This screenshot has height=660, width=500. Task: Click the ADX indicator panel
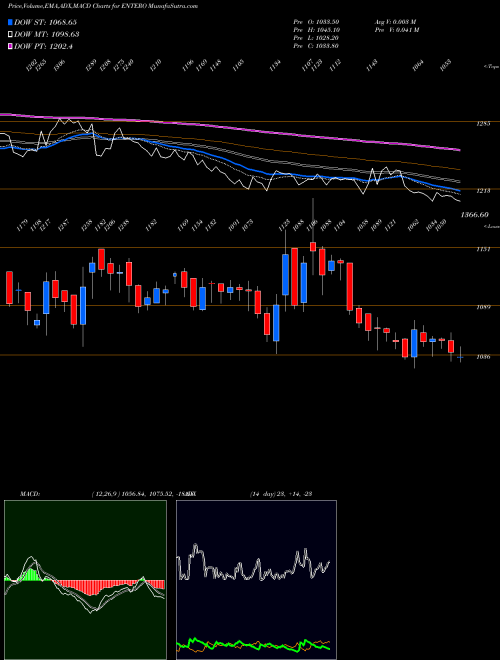[x=256, y=580]
